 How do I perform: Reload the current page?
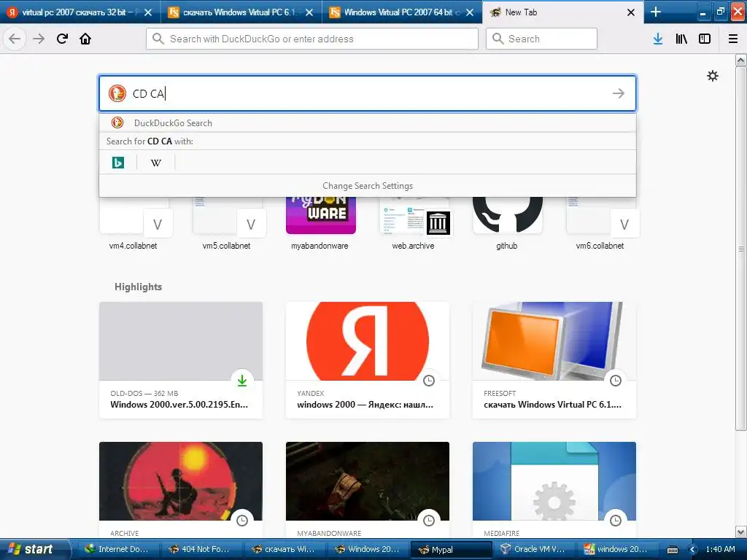[x=63, y=39]
